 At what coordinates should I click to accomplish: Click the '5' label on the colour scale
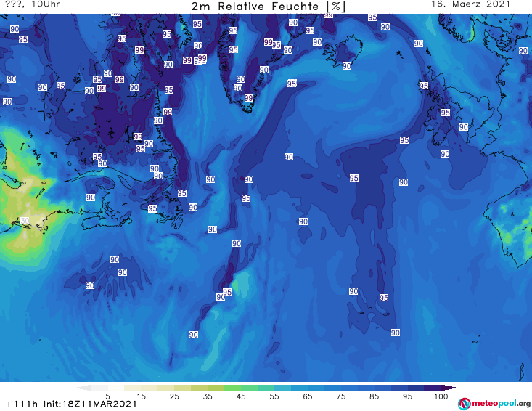pyautogui.click(x=107, y=396)
